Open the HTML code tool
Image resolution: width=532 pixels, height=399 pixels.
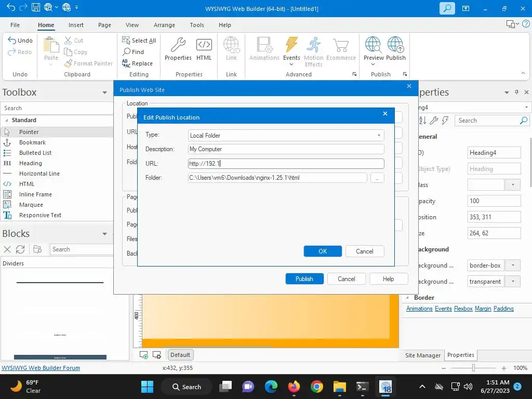[204, 48]
